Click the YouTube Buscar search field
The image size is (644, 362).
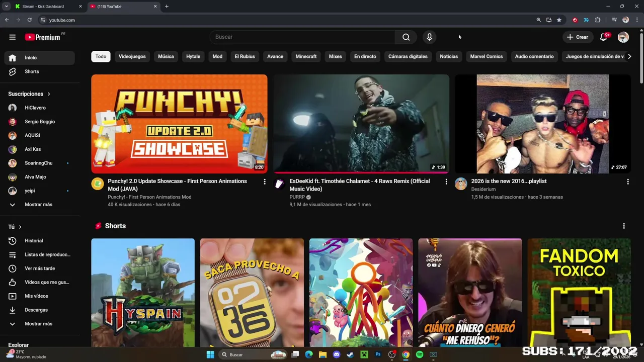click(x=302, y=37)
